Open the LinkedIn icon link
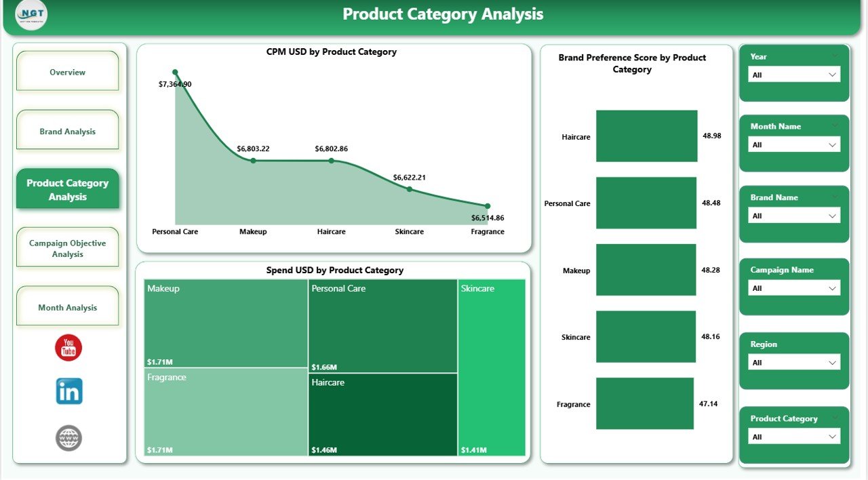 (x=68, y=391)
